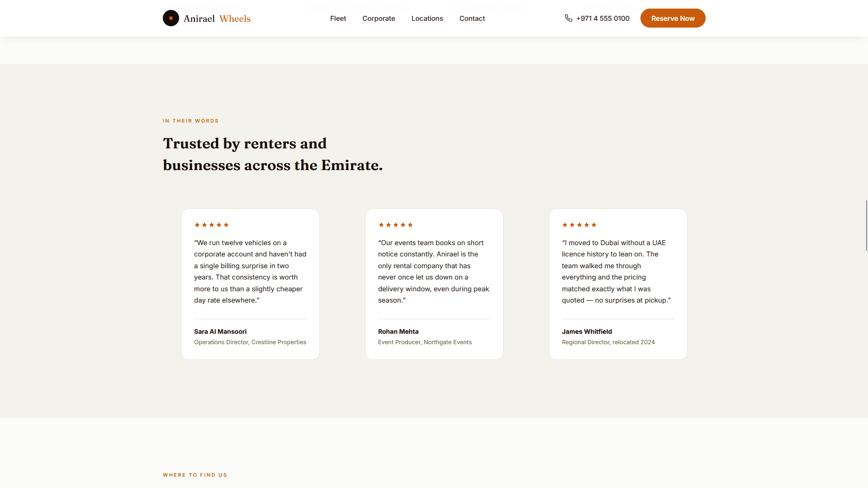Click 'Event Producer, Northgate Events' text

coord(425,342)
